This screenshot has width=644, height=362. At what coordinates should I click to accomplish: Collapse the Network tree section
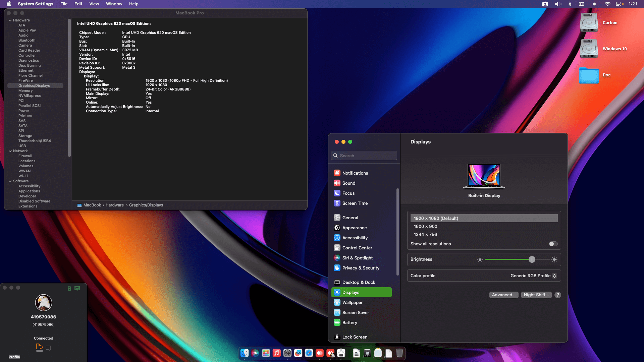pos(10,151)
